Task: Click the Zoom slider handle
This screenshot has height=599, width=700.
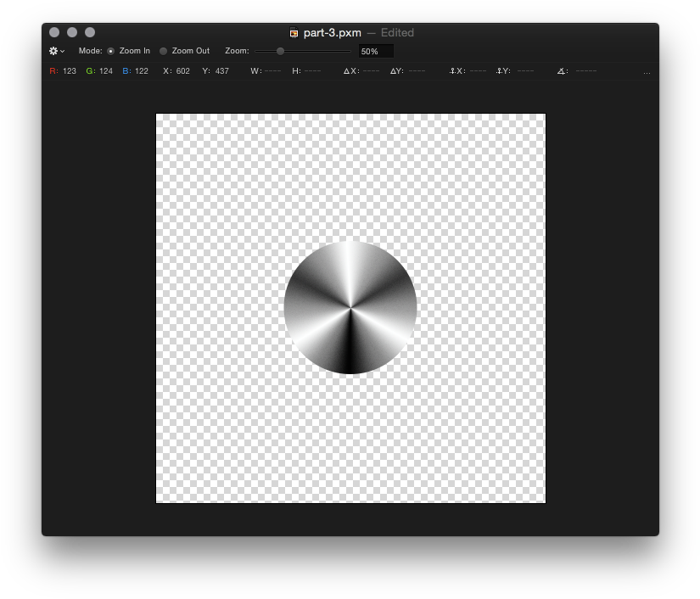Action: (280, 51)
